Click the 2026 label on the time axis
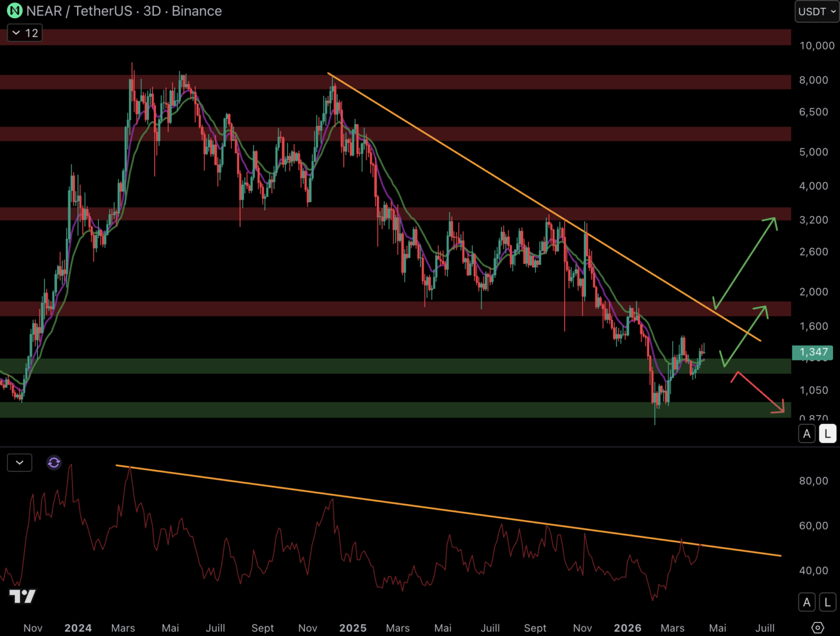Screen dimensions: 840x636 [627, 628]
